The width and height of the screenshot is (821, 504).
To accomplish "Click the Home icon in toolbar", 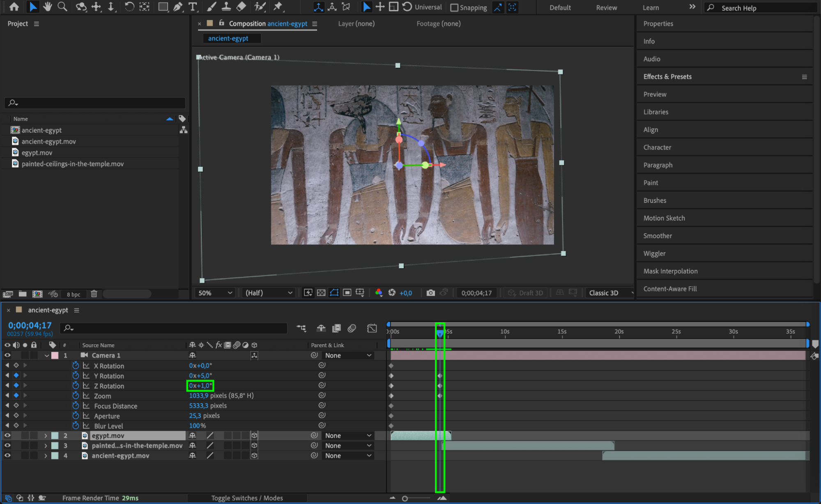I will [14, 7].
